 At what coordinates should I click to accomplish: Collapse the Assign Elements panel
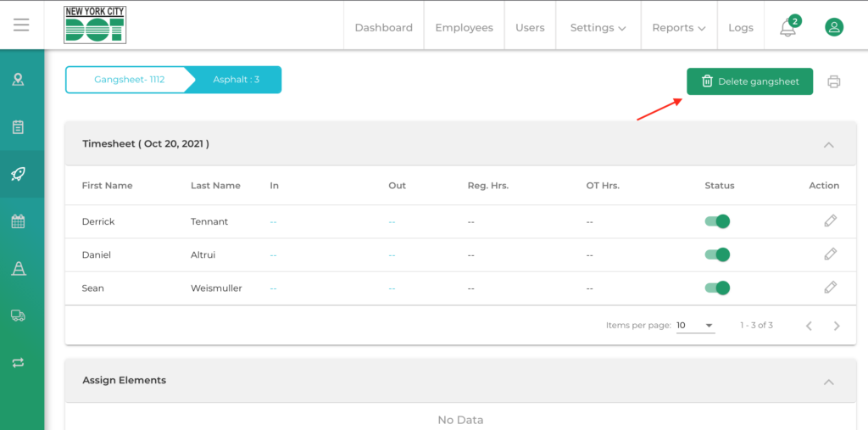tap(828, 381)
